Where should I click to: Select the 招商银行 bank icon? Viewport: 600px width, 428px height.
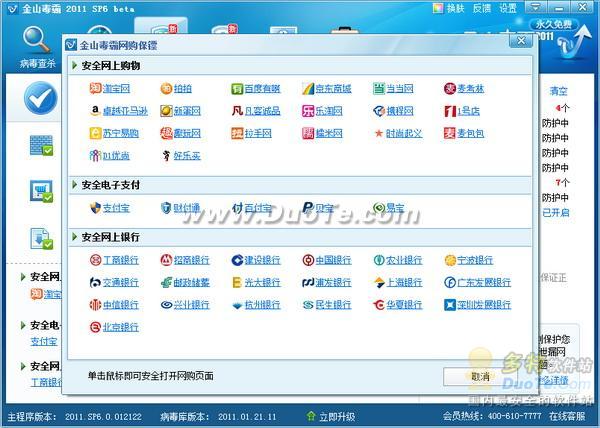point(166,260)
